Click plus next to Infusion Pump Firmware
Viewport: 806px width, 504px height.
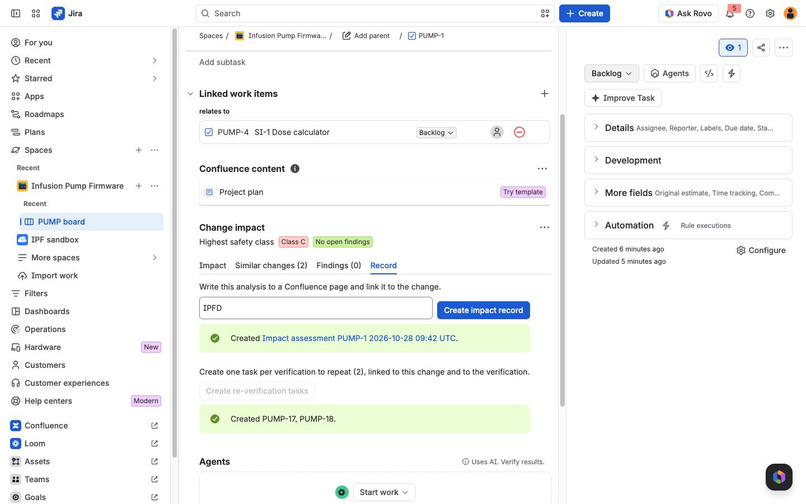(x=138, y=186)
